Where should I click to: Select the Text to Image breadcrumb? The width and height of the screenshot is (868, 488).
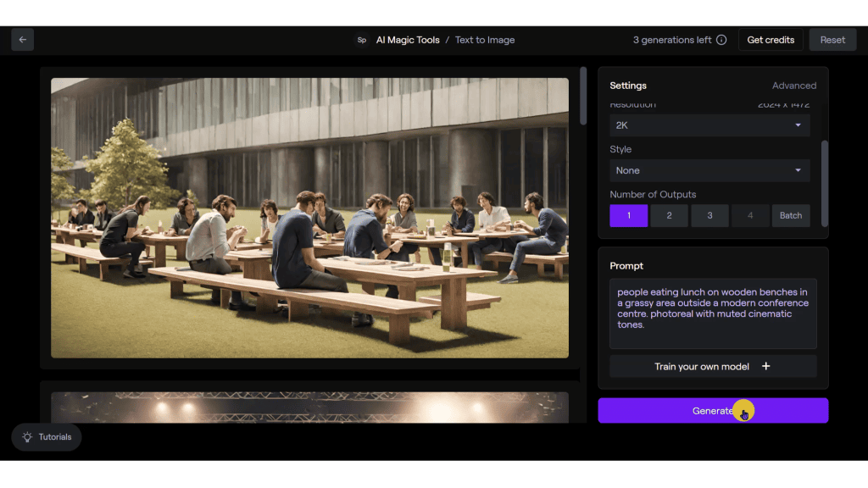tap(485, 40)
